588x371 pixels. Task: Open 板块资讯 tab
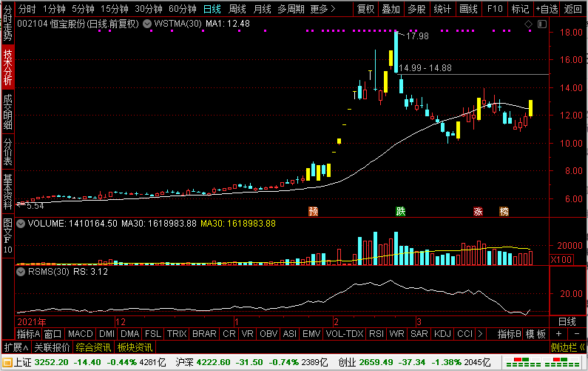click(135, 347)
